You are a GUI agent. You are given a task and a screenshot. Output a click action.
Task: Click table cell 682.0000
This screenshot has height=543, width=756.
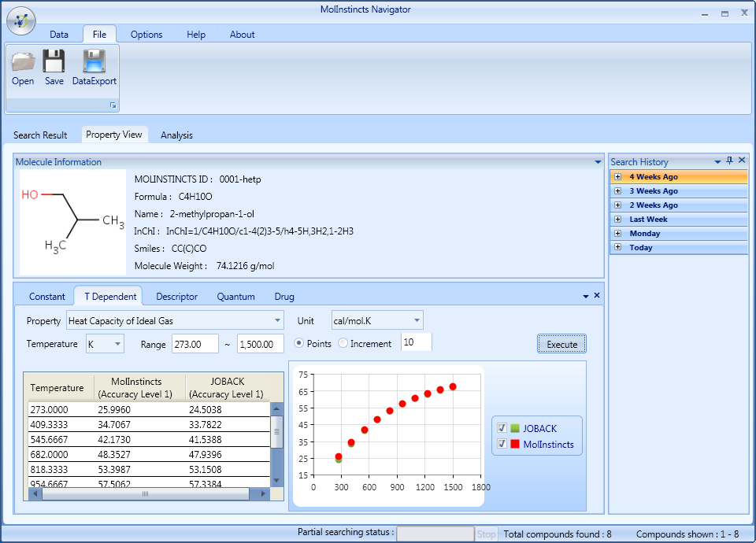click(49, 454)
